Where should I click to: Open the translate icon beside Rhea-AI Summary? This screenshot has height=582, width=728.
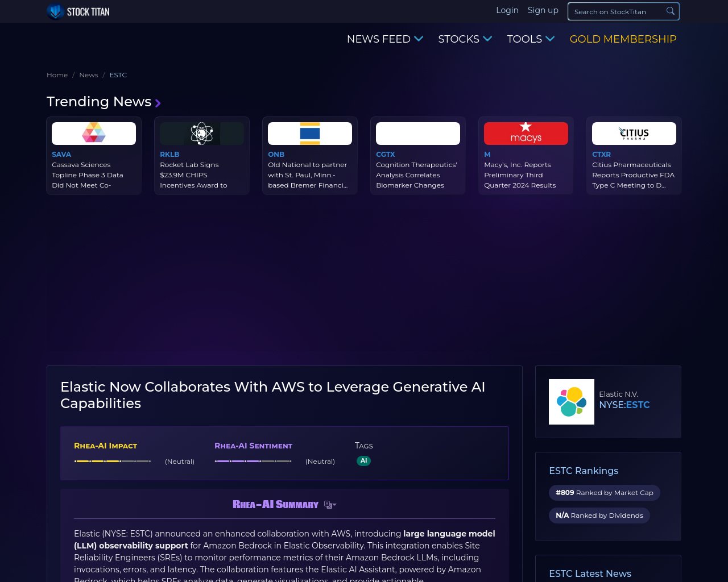click(330, 505)
